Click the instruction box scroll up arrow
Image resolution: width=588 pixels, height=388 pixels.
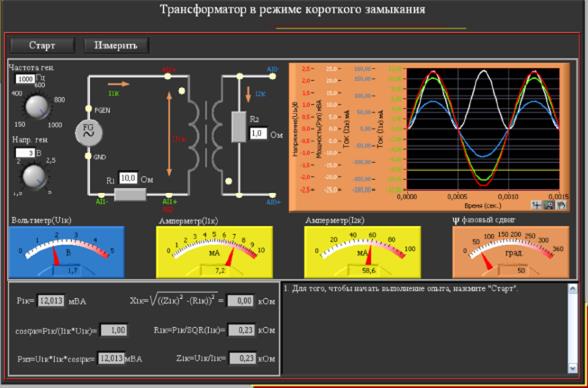[572, 289]
